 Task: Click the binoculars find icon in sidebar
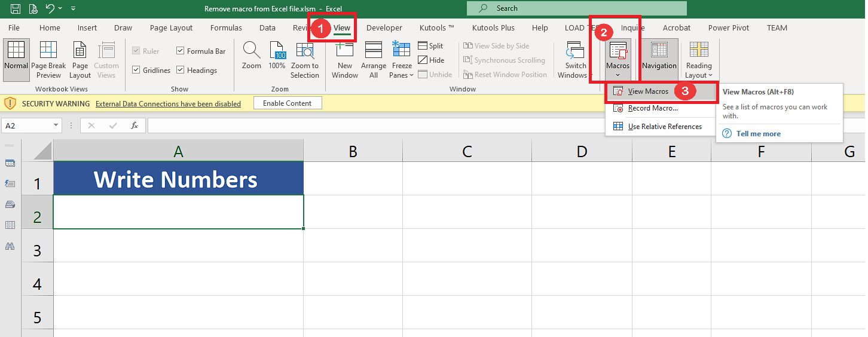coord(10,246)
